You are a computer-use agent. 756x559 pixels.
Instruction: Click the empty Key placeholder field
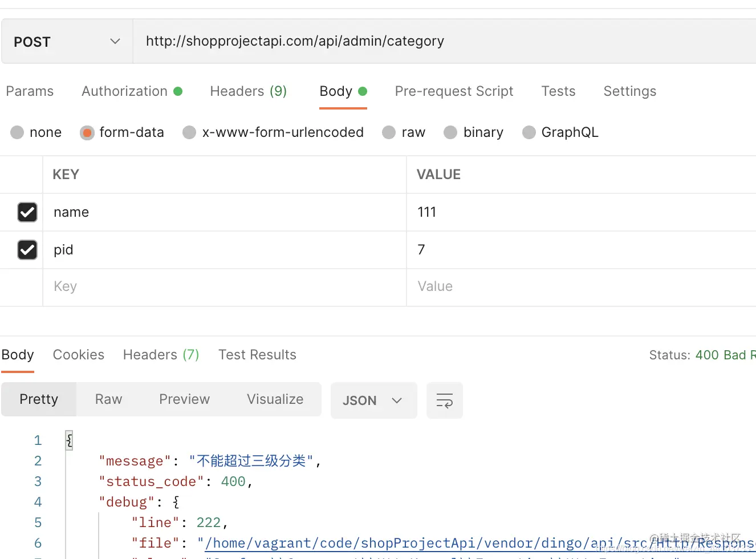tap(224, 287)
